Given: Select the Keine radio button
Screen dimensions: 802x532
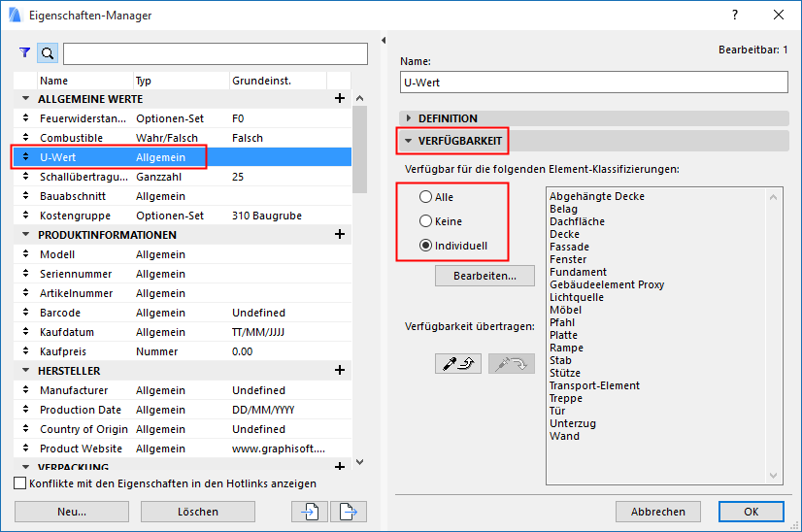Looking at the screenshot, I should (425, 221).
